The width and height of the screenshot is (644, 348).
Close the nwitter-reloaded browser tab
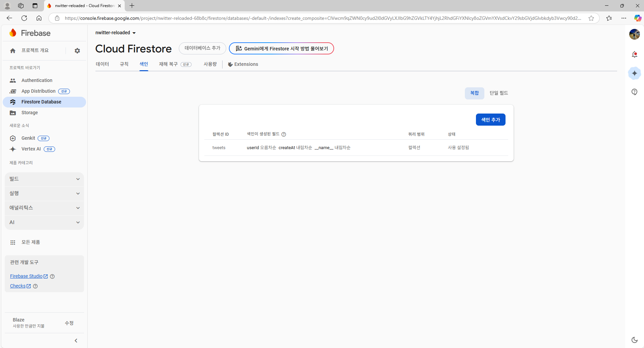click(119, 6)
